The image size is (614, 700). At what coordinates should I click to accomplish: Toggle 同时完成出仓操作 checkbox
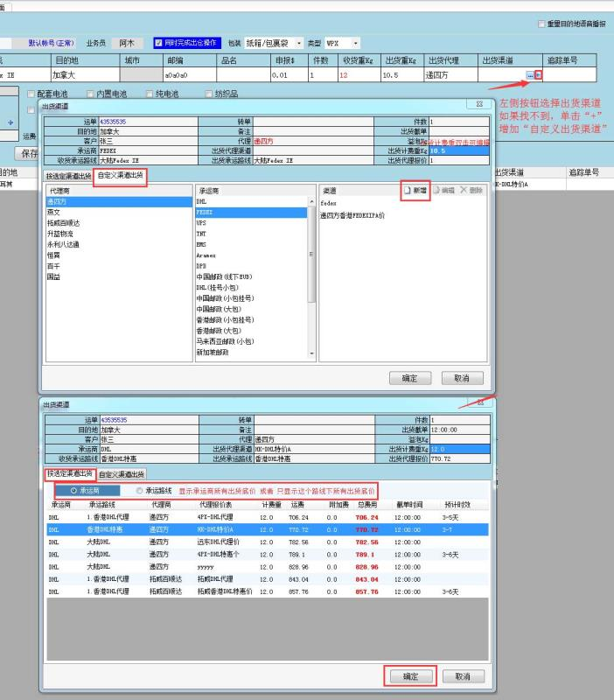[158, 42]
